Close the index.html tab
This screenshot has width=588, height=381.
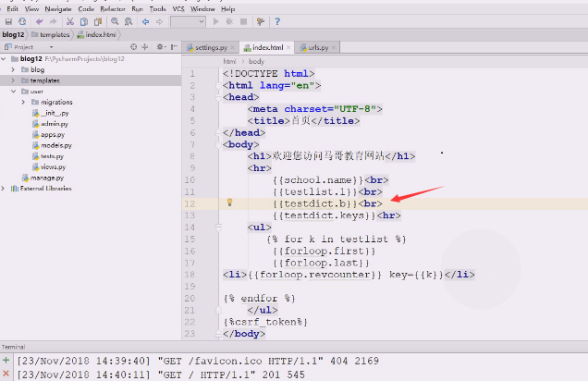[x=288, y=47]
